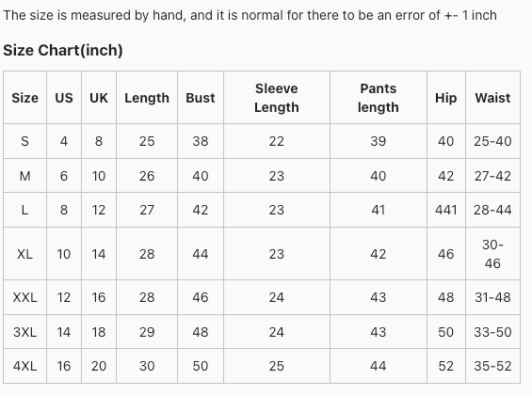Click the UK column header

(x=99, y=98)
